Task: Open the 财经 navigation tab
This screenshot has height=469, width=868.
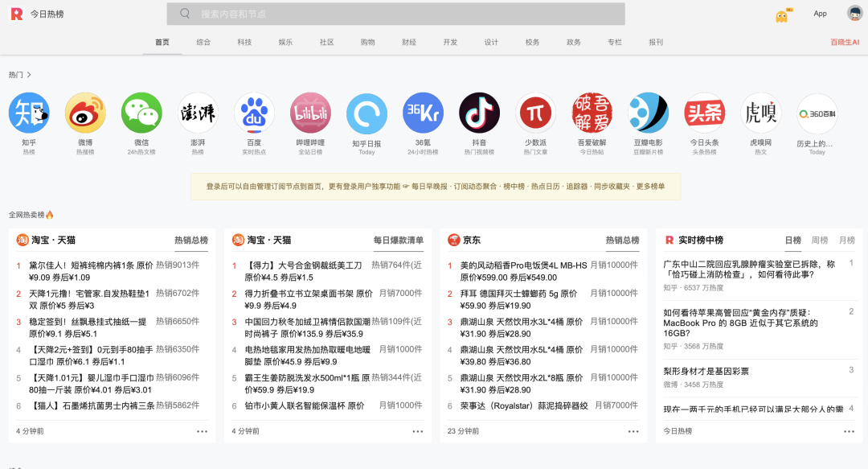Action: tap(408, 42)
